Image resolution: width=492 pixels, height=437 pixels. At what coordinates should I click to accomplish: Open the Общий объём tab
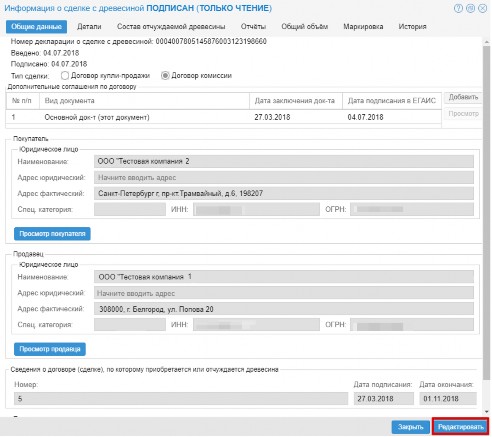pyautogui.click(x=304, y=27)
